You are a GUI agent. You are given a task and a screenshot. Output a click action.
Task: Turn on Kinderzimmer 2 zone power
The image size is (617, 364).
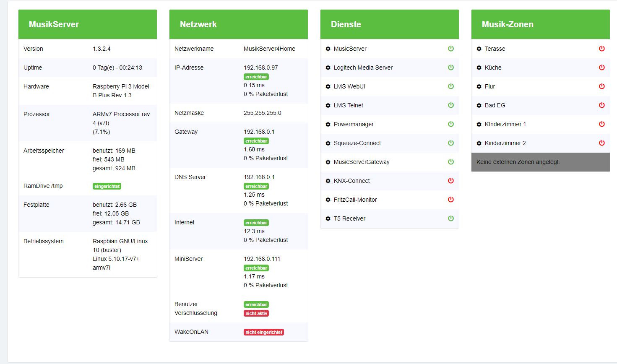602,143
